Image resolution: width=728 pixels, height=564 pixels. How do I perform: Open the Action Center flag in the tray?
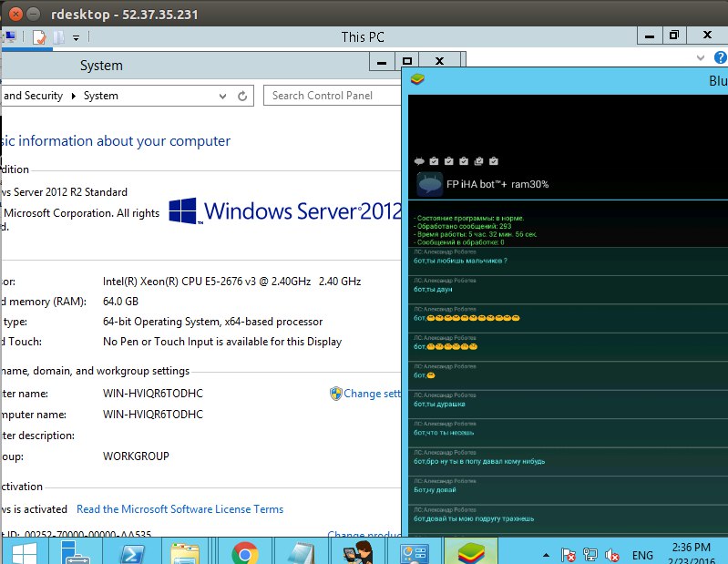coord(568,555)
